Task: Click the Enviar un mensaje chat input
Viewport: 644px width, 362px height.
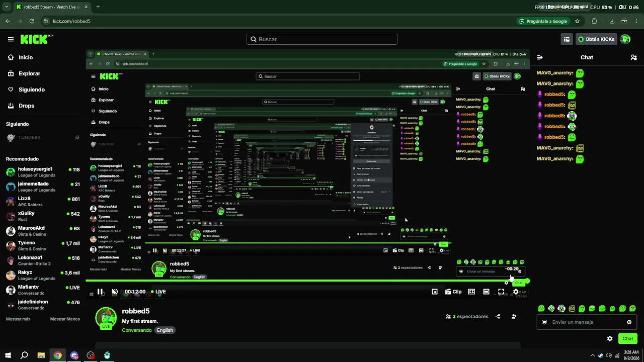Action: [x=587, y=322]
